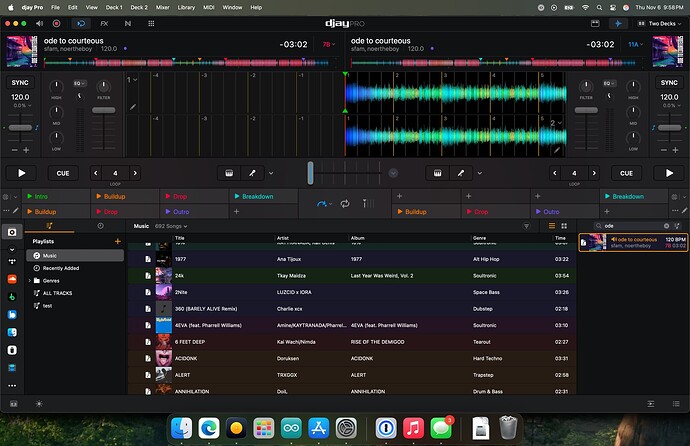690x446 pixels.
Task: Toggle SYNC on the left deck
Action: [x=21, y=83]
